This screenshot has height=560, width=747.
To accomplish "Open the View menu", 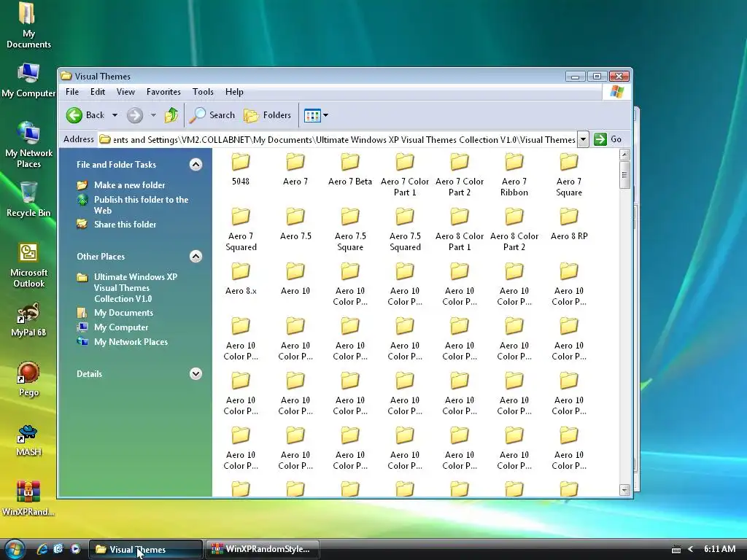I will [125, 92].
